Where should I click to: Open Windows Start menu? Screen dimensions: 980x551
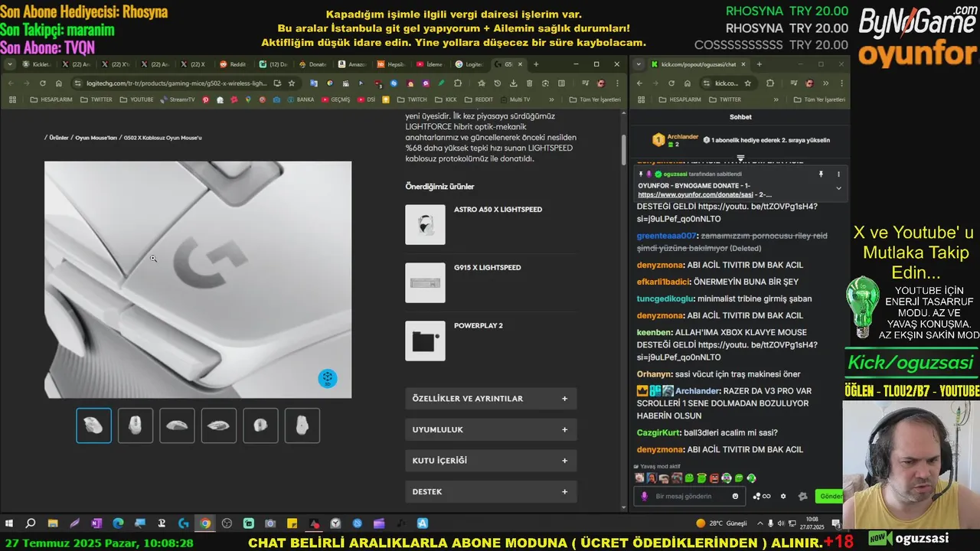point(9,523)
